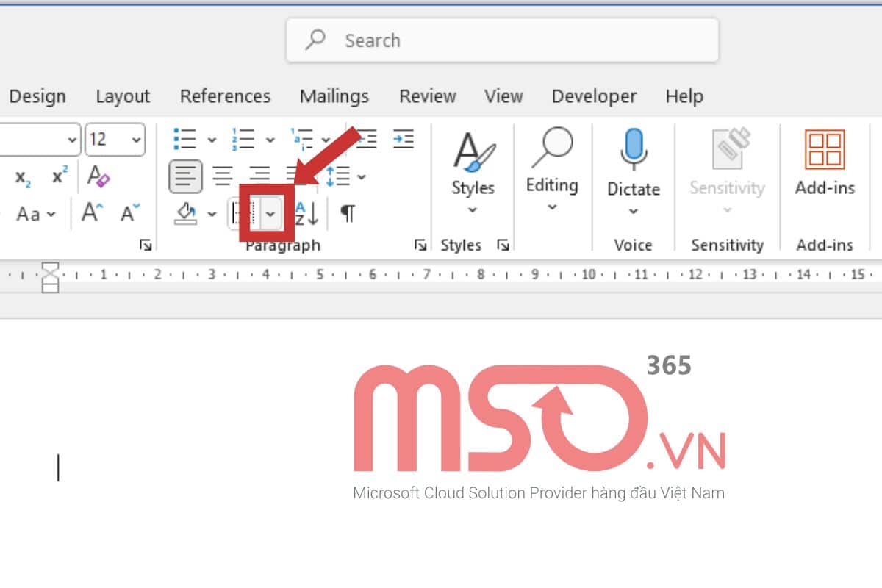Open the Shading color dropdown arrow
This screenshot has height=588, width=882.
point(212,214)
